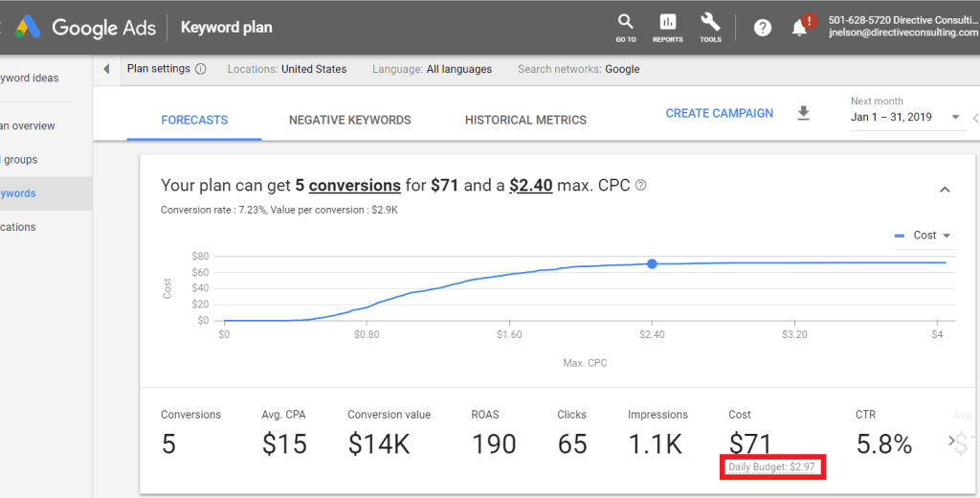Click the max. CPC help icon
Viewport: 980px width, 498px height.
coord(640,185)
